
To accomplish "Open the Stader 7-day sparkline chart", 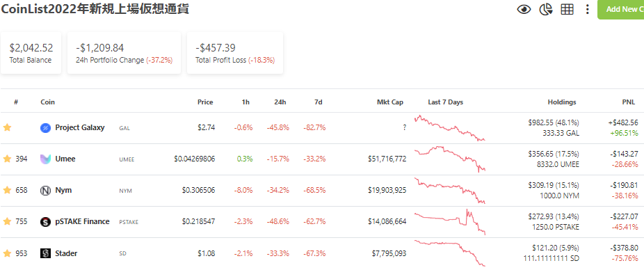I will click(x=450, y=253).
